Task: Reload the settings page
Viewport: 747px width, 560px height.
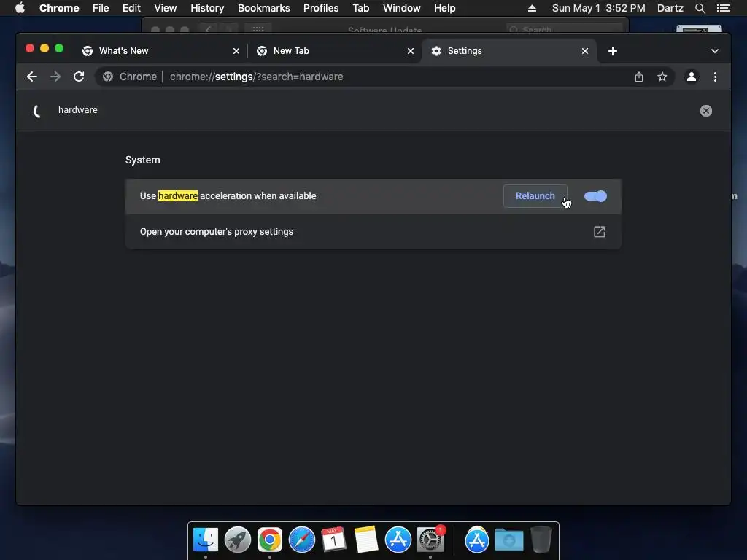Action: tap(79, 77)
